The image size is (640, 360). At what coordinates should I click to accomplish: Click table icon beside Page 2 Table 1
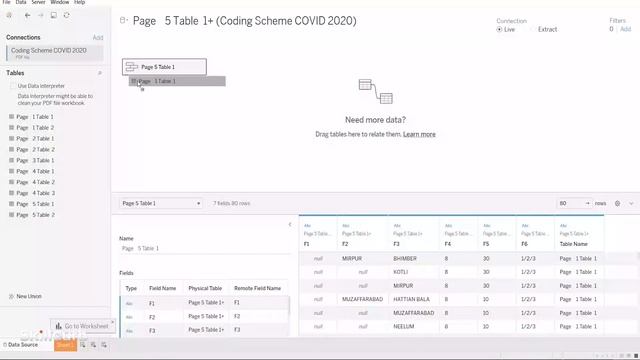[x=11, y=138]
